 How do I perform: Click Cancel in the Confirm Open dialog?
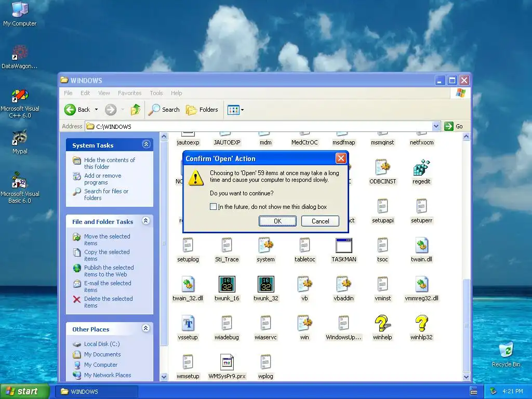tap(320, 221)
